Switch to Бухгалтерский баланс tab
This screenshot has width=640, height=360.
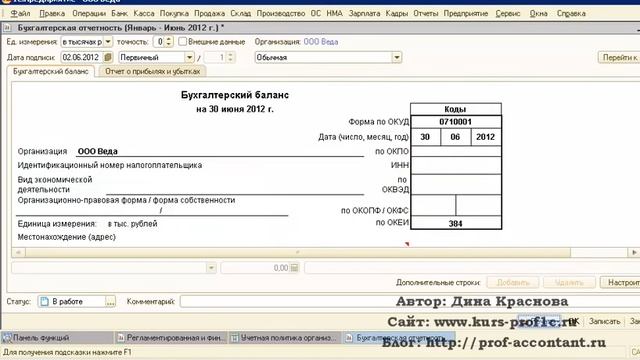point(51,71)
